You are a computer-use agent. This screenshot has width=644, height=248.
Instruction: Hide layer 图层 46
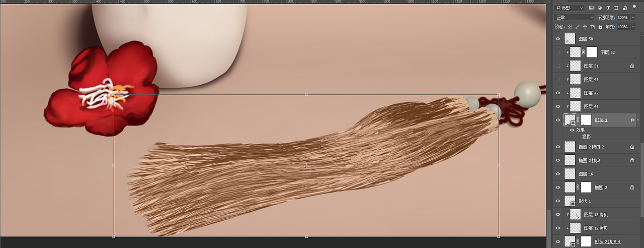point(557,106)
